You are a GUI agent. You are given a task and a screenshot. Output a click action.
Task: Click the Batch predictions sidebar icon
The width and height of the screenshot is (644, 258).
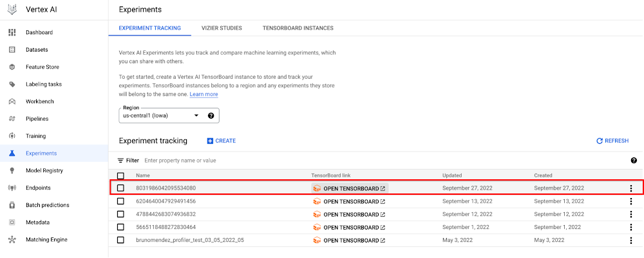click(12, 205)
